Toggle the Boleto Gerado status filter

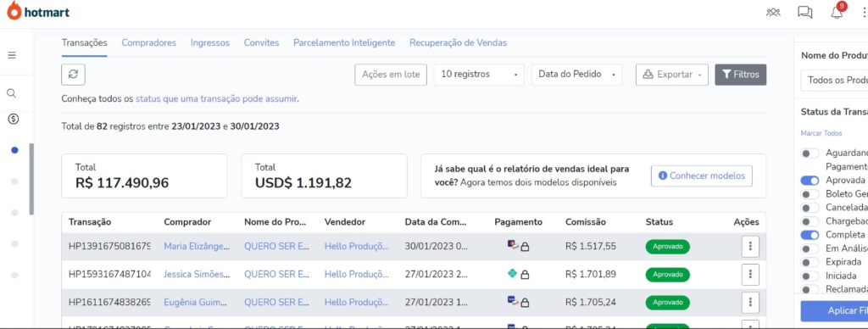click(810, 194)
